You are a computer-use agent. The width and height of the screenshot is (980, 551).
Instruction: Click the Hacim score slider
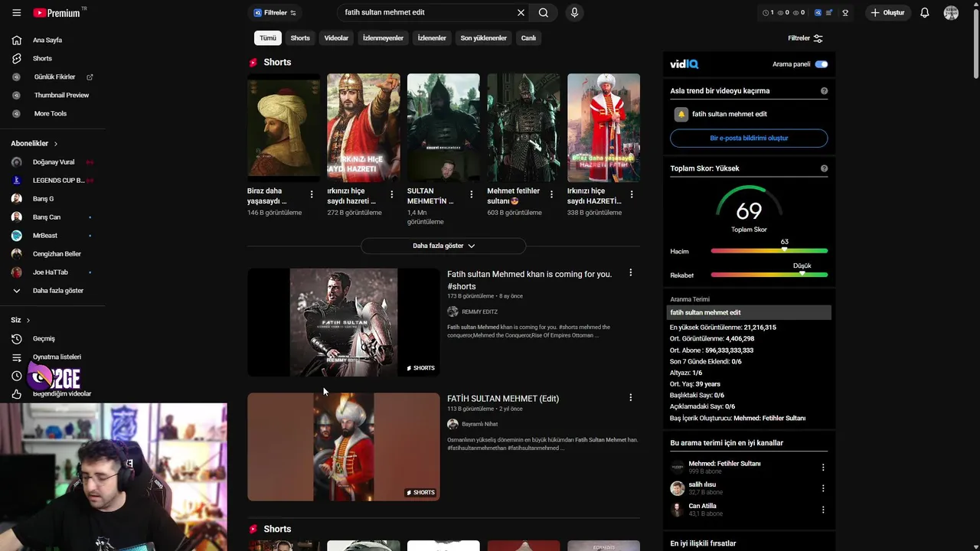[769, 251]
